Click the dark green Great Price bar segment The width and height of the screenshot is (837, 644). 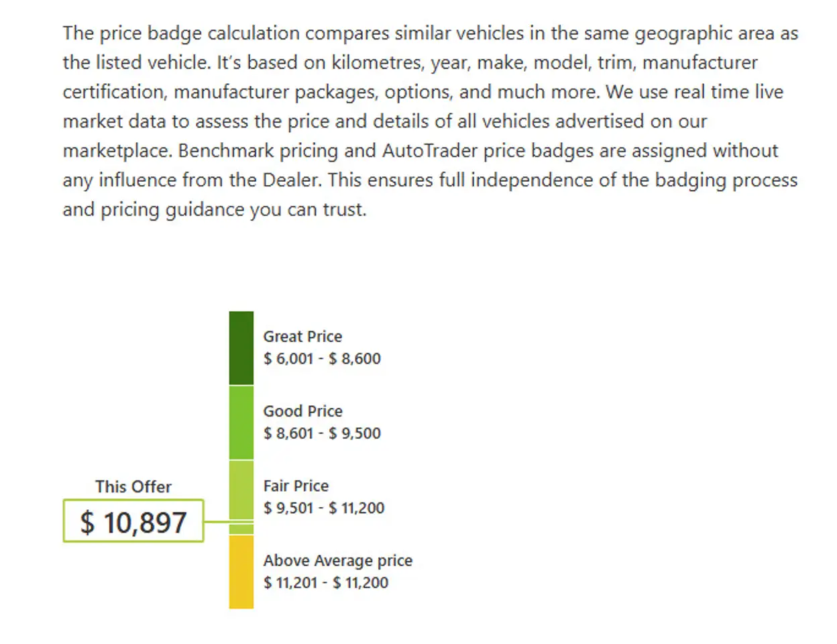click(x=241, y=348)
